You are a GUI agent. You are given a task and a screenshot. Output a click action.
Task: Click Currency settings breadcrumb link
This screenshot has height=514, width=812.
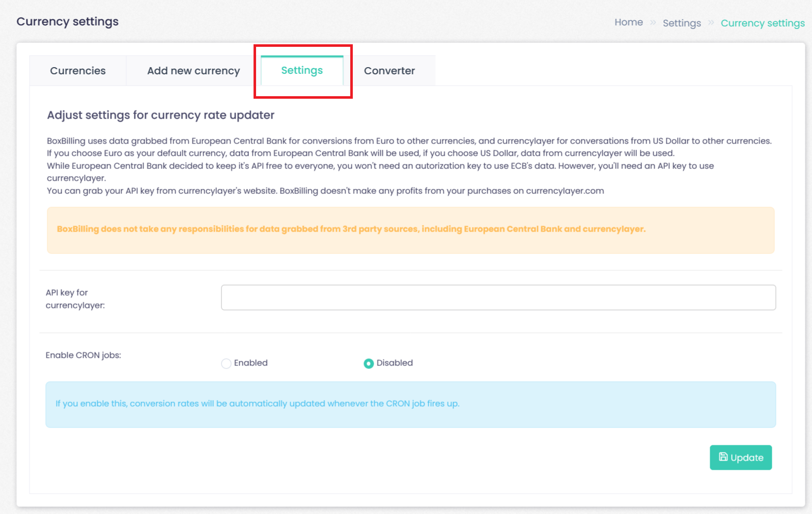(x=763, y=23)
